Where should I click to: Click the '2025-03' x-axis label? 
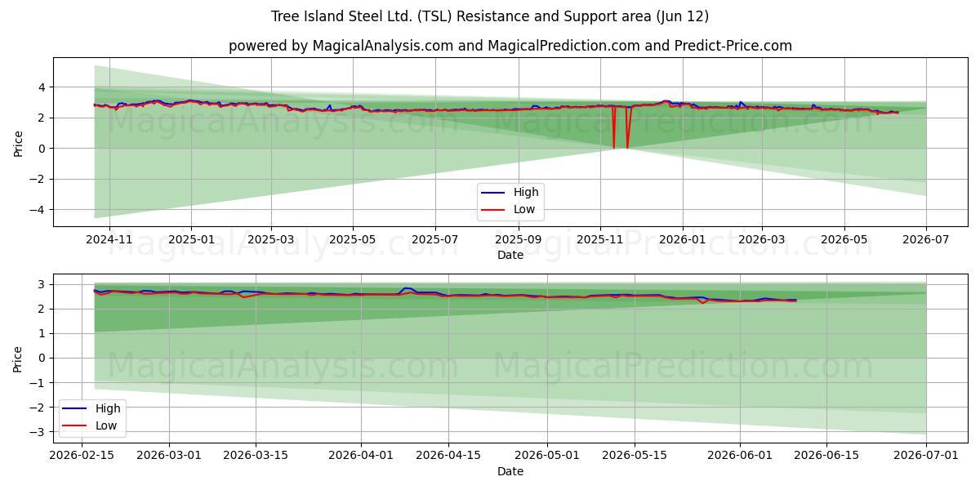point(270,240)
